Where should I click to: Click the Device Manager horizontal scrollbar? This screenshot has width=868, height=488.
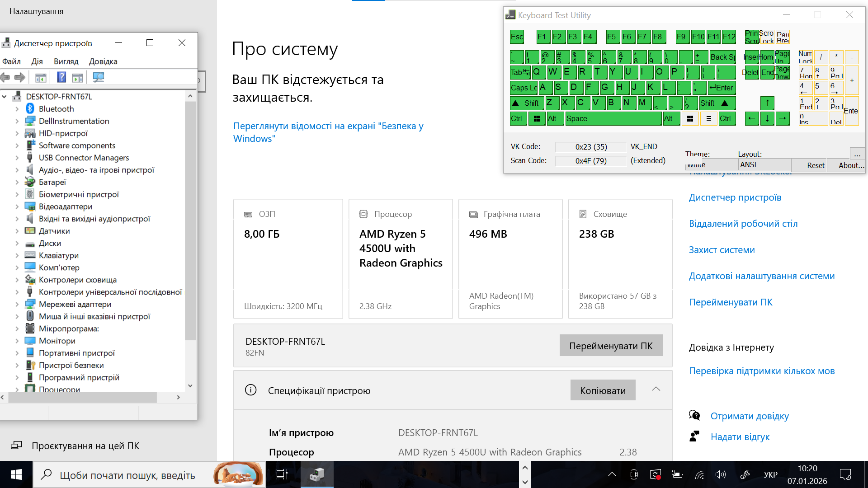[x=82, y=398]
